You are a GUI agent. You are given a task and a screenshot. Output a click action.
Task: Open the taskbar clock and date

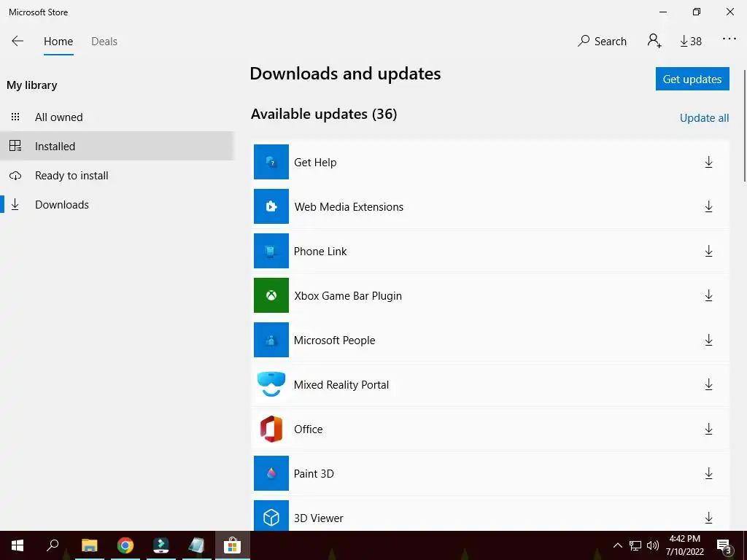point(684,545)
